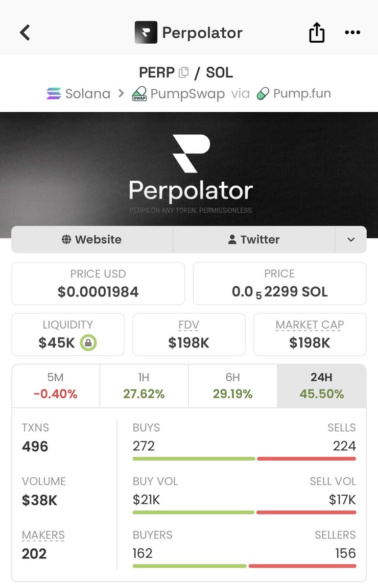This screenshot has width=378, height=588.
Task: Tap the Perpolator logo in header
Action: 146,33
